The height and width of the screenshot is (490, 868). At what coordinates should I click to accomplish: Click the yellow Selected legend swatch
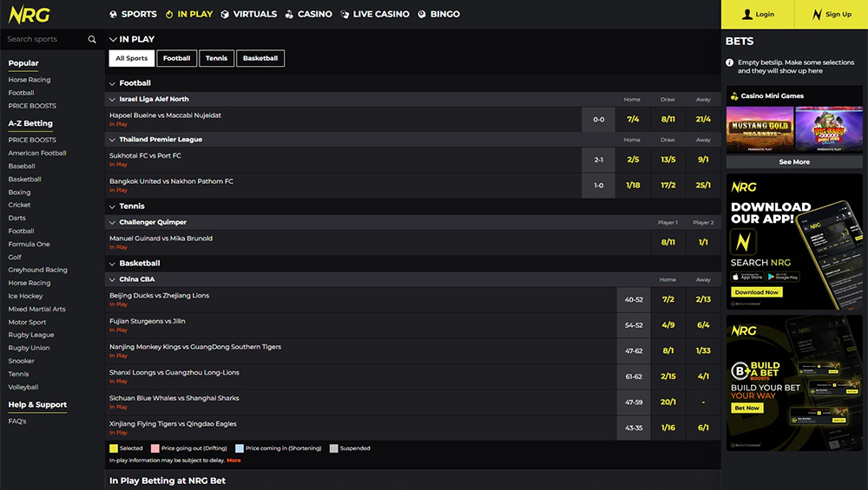[114, 448]
